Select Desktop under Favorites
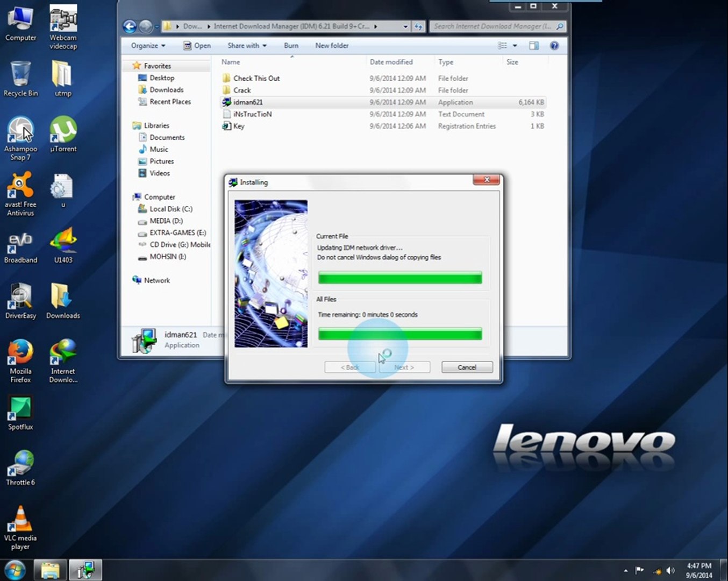Viewport: 728px width, 581px height. click(x=162, y=78)
